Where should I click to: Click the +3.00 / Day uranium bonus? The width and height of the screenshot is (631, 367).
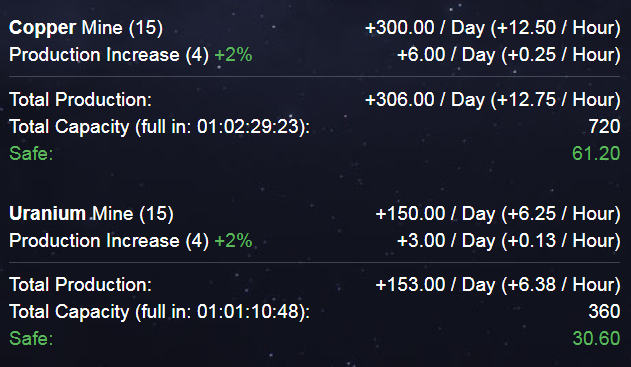click(x=446, y=241)
